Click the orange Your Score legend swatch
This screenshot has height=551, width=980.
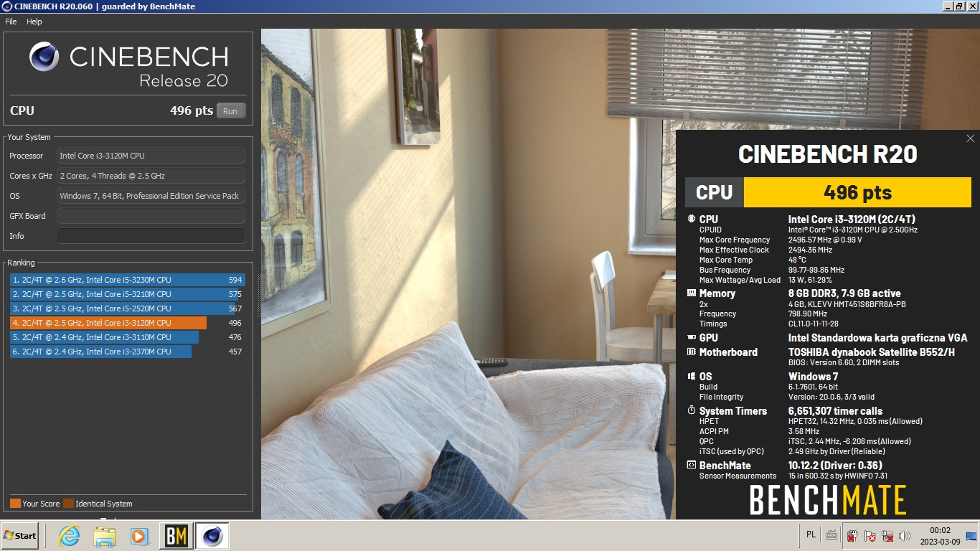click(x=15, y=504)
